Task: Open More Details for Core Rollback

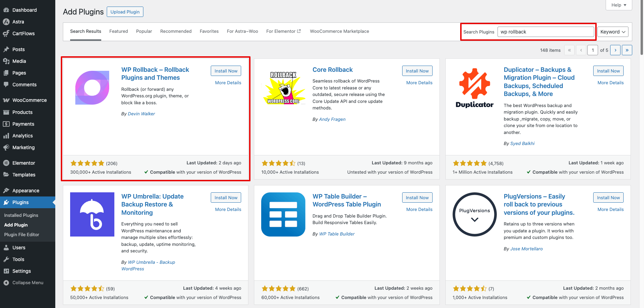Action: (419, 83)
